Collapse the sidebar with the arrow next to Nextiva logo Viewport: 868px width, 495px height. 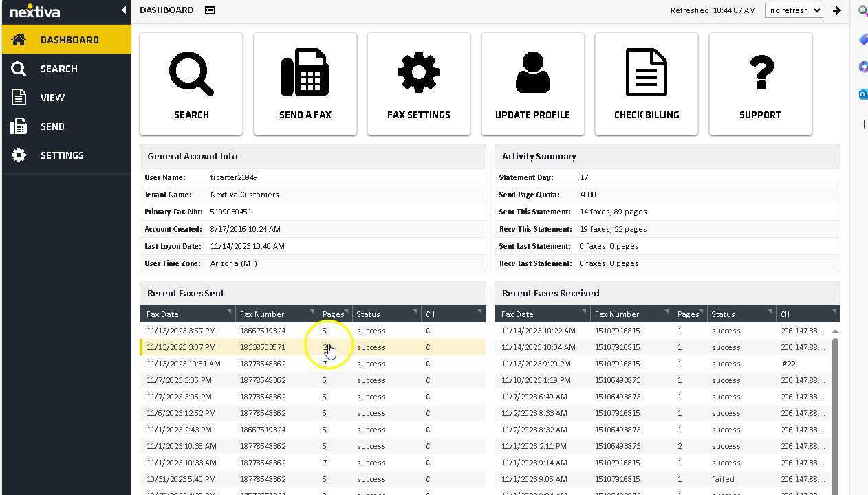124,10
